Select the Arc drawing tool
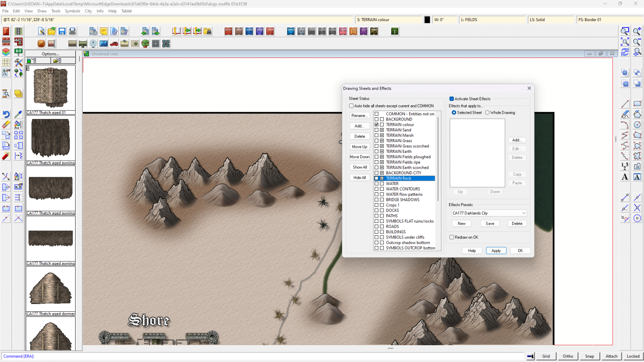 point(625,125)
